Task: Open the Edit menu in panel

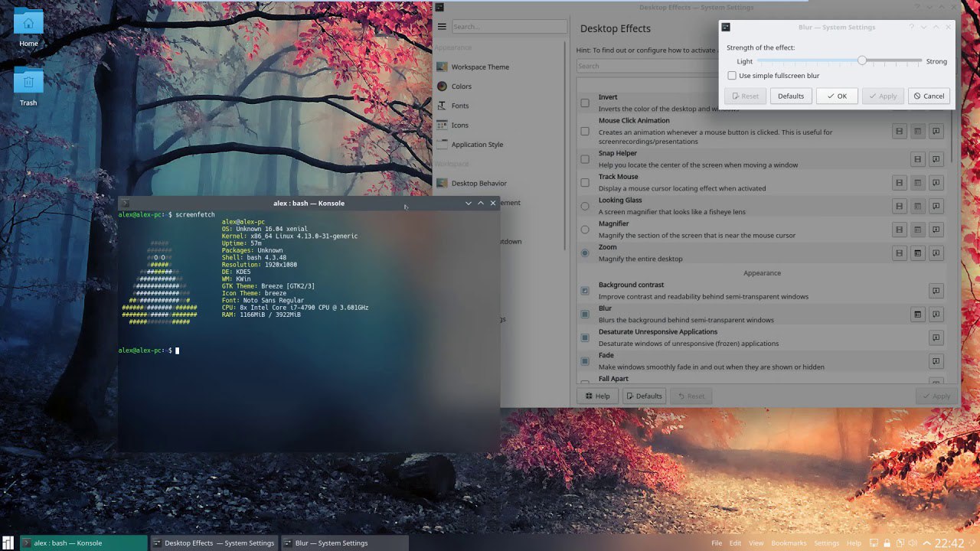Action: point(735,543)
